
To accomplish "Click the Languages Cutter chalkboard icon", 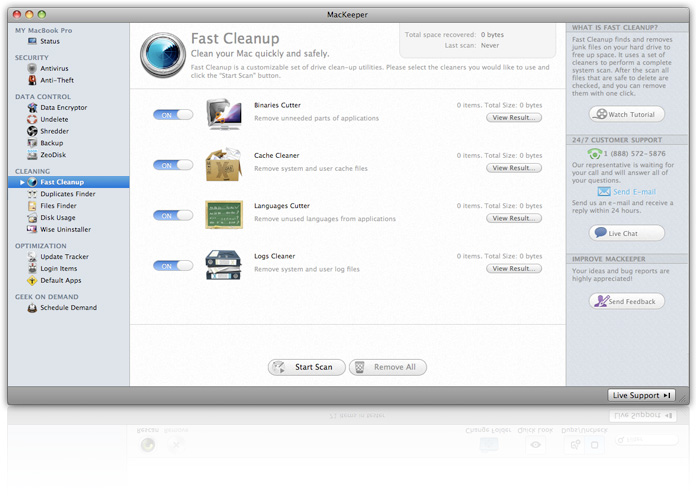I will click(x=224, y=215).
